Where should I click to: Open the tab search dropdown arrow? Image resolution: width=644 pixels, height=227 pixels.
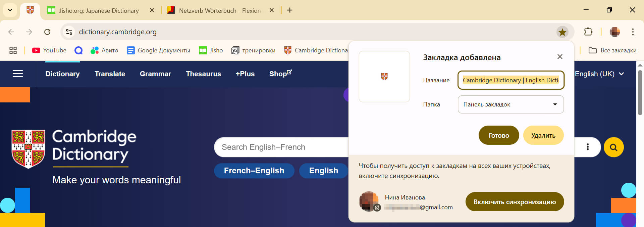point(10,10)
